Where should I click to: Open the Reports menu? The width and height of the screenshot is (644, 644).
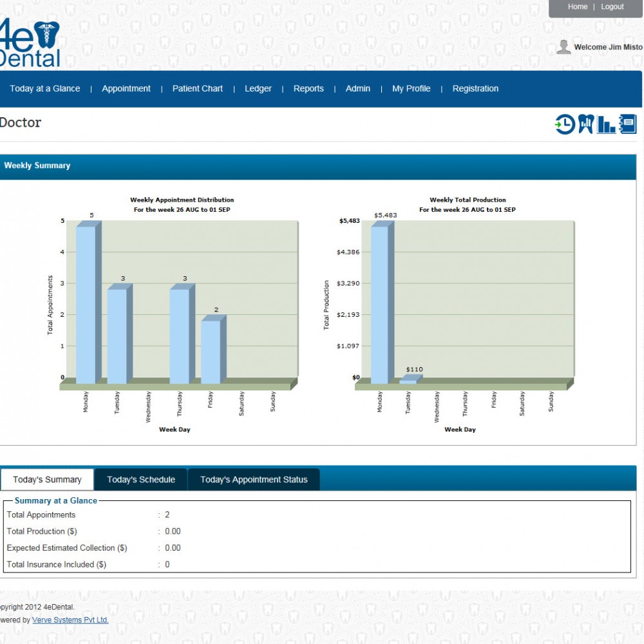click(308, 89)
